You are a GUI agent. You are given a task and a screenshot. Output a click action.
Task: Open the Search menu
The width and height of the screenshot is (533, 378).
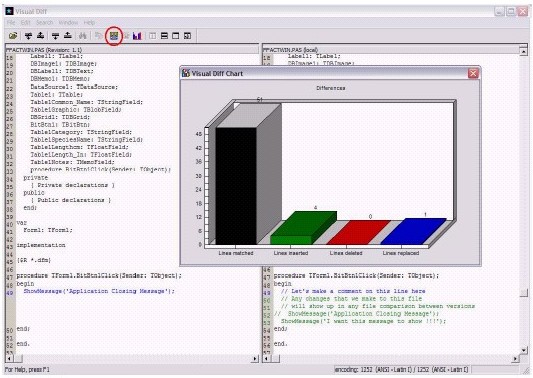click(45, 22)
